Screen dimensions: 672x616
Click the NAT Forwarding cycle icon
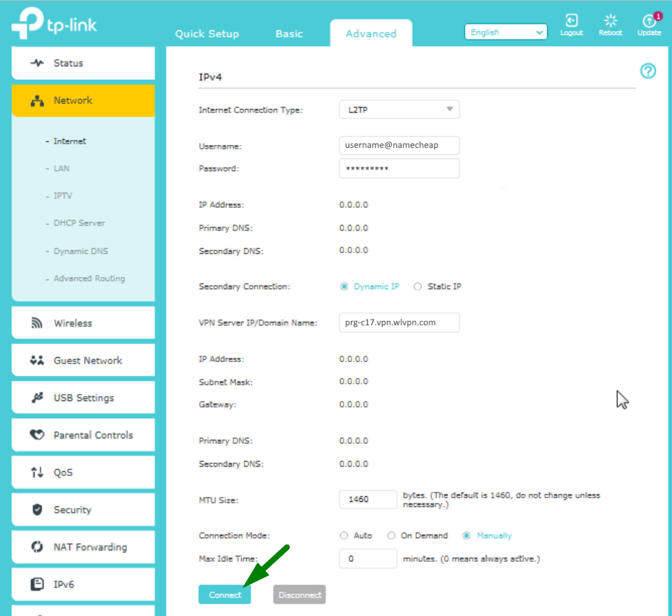point(37,547)
